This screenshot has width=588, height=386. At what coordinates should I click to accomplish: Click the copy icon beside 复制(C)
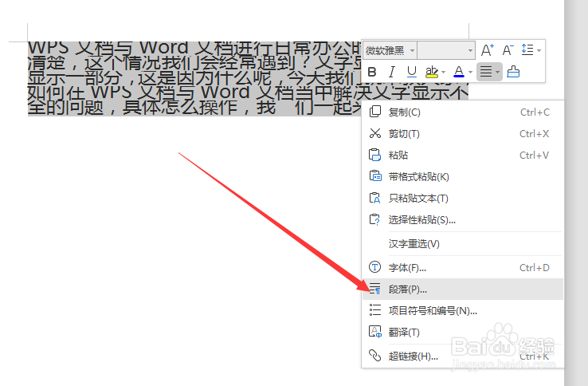coord(375,112)
